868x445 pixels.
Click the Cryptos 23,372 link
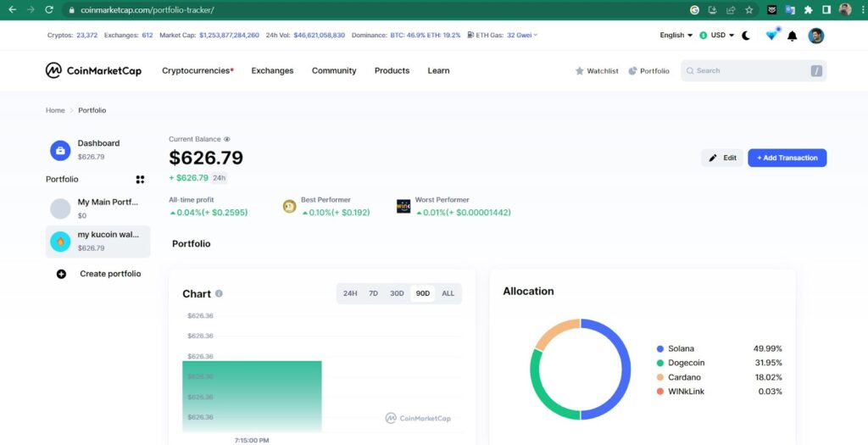[x=87, y=35]
